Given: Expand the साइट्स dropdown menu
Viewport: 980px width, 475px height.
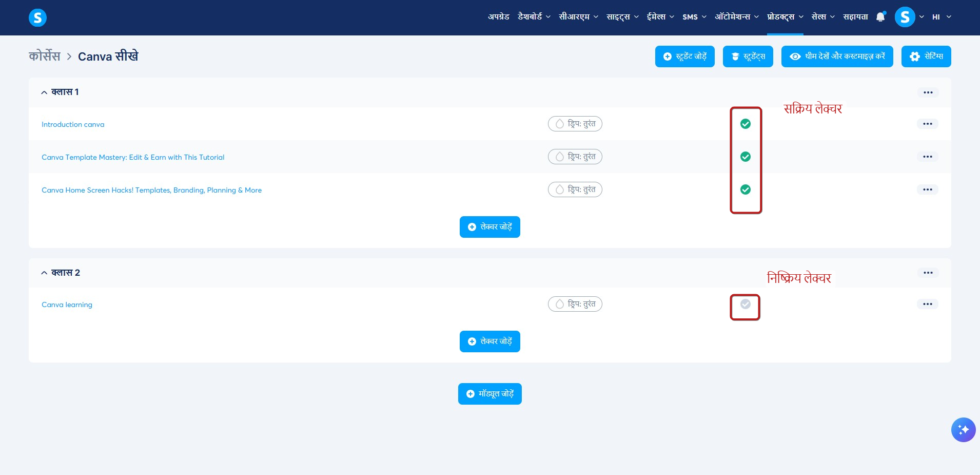Looking at the screenshot, I should pyautogui.click(x=622, y=17).
